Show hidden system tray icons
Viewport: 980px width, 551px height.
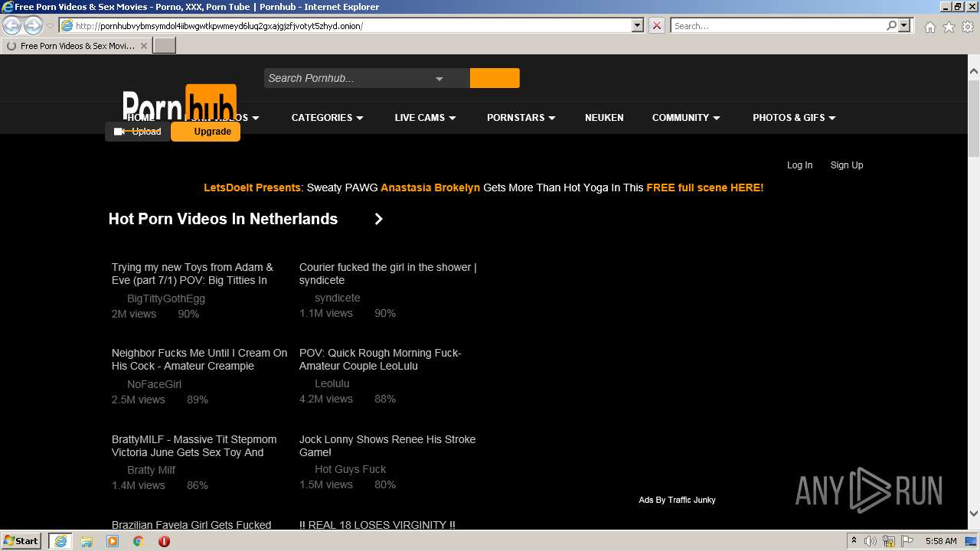point(854,540)
